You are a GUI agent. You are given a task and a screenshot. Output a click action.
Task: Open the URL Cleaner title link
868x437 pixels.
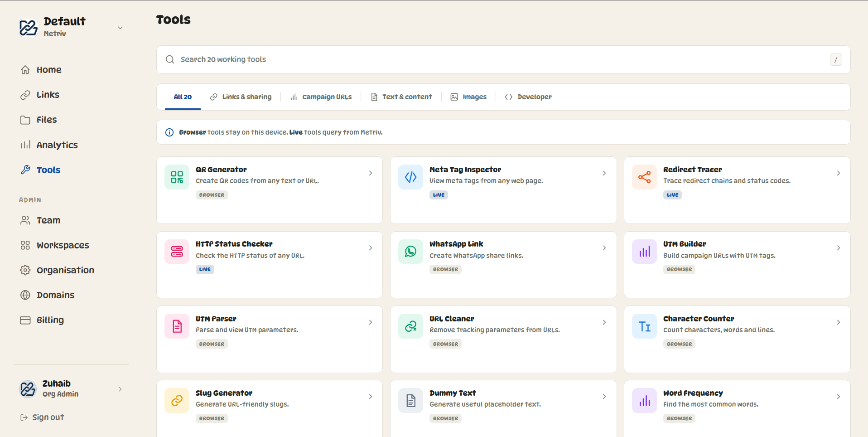(x=452, y=319)
